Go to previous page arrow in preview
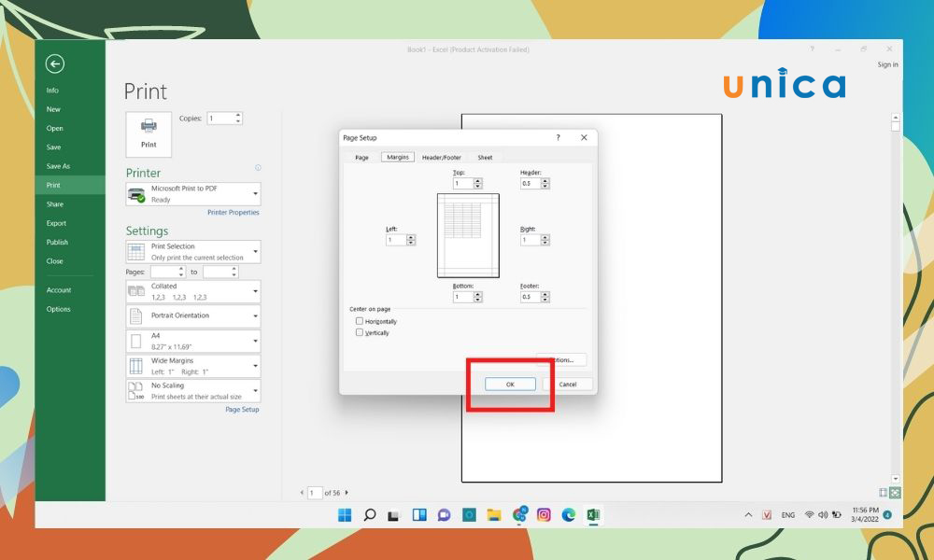The width and height of the screenshot is (934, 560). tap(302, 492)
